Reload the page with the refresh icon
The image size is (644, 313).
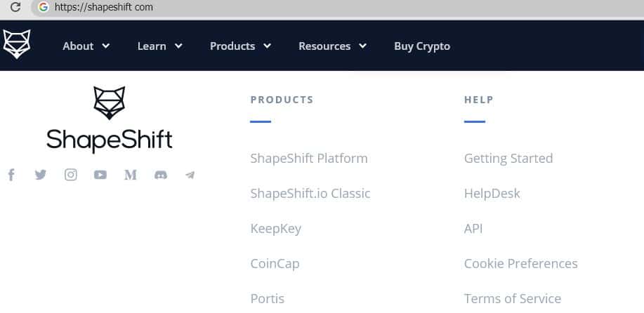coord(15,8)
